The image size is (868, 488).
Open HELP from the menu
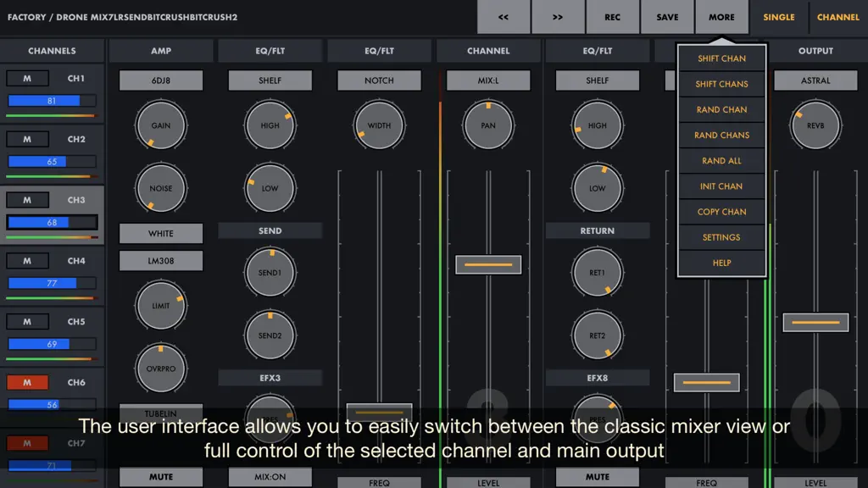(721, 263)
